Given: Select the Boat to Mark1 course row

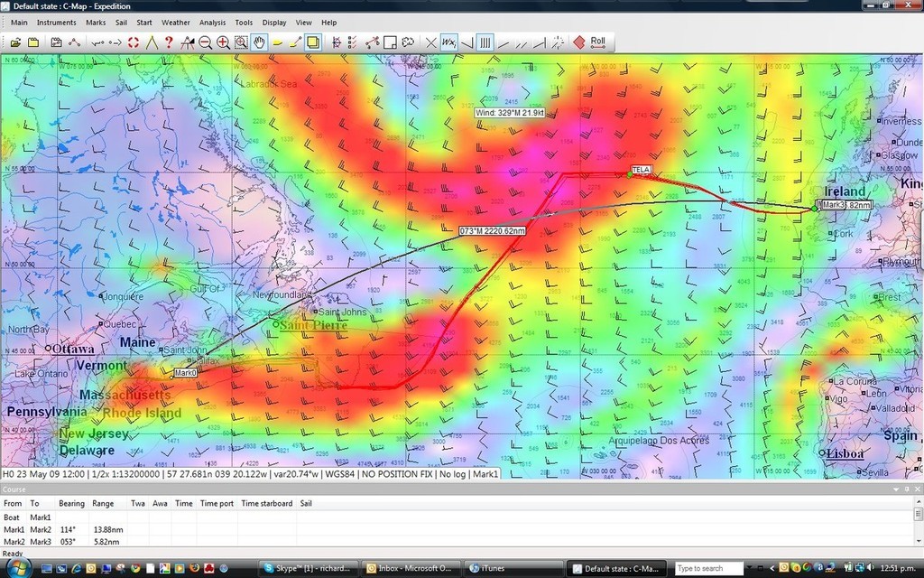Looking at the screenshot, I should tap(457, 517).
